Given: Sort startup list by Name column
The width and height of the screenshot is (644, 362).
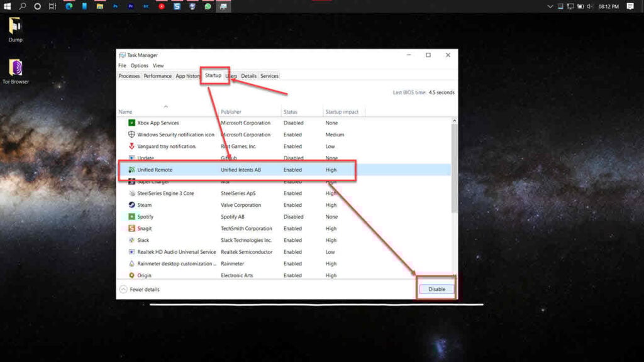Looking at the screenshot, I should click(x=125, y=112).
